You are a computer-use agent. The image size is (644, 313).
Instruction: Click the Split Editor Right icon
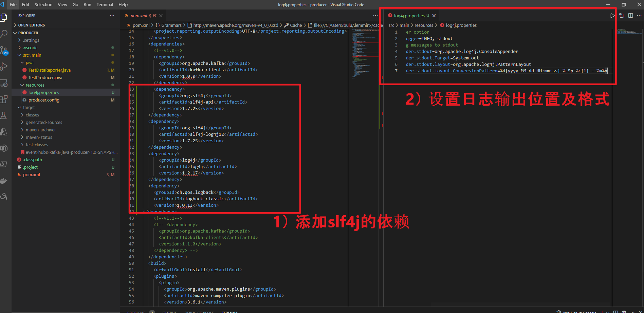[630, 16]
